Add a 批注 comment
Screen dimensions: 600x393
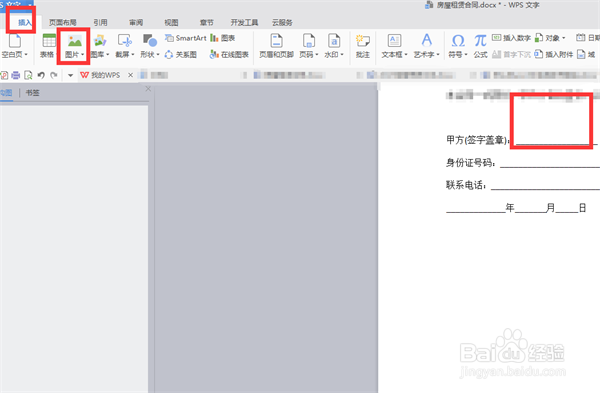coord(362,46)
